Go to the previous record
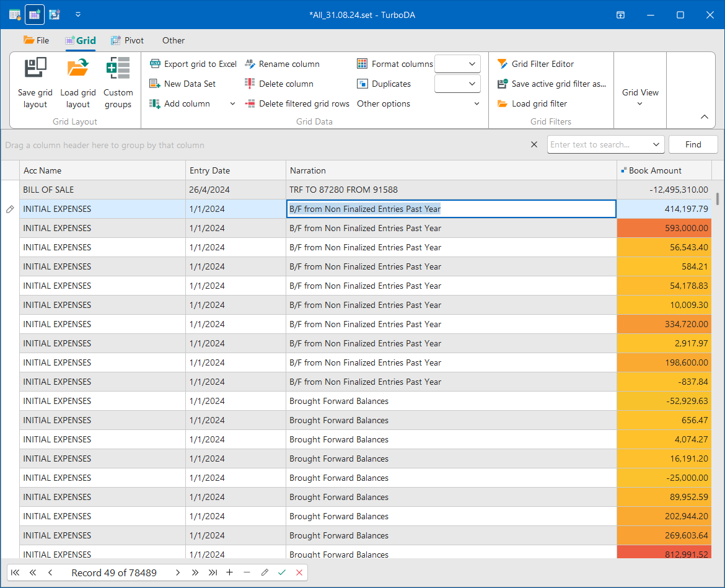 [50, 573]
